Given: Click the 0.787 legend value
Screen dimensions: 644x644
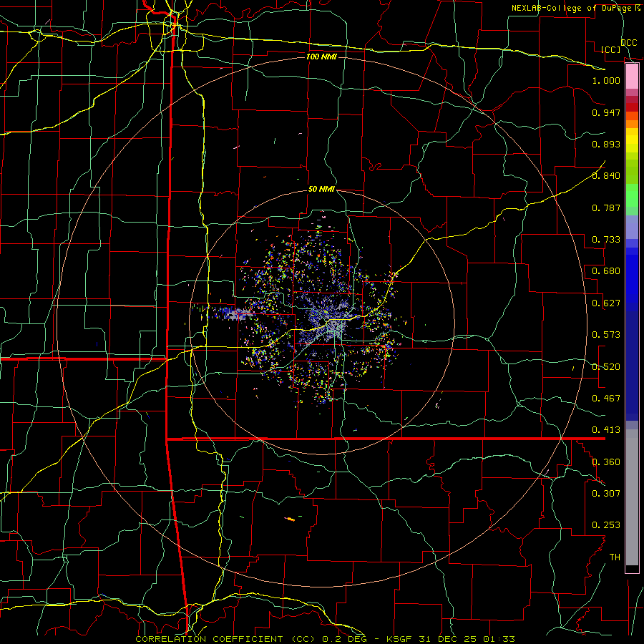Looking at the screenshot, I should tap(606, 208).
